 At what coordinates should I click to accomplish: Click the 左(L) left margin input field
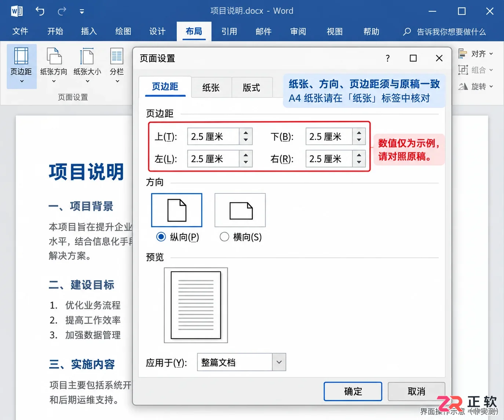pyautogui.click(x=213, y=159)
